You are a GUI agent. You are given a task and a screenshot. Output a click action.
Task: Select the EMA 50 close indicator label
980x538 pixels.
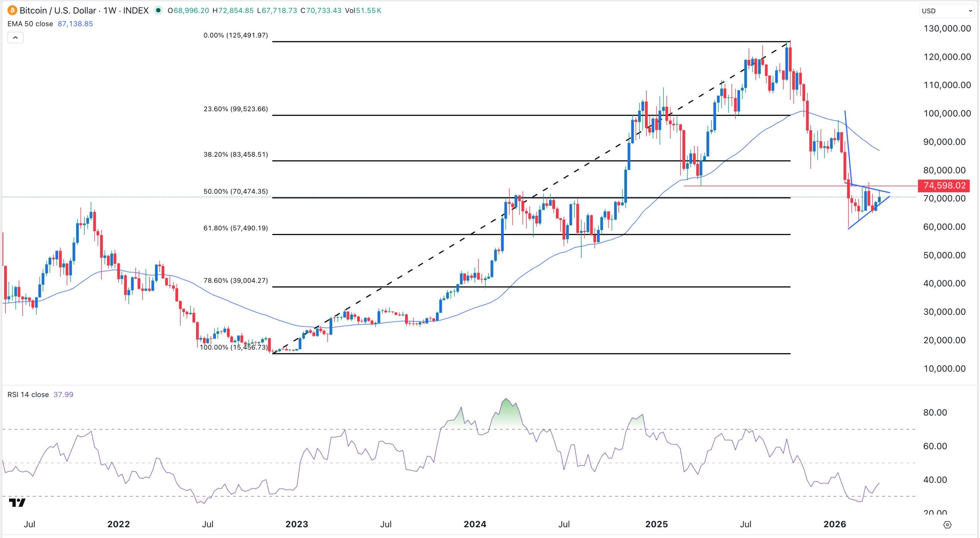[x=30, y=24]
